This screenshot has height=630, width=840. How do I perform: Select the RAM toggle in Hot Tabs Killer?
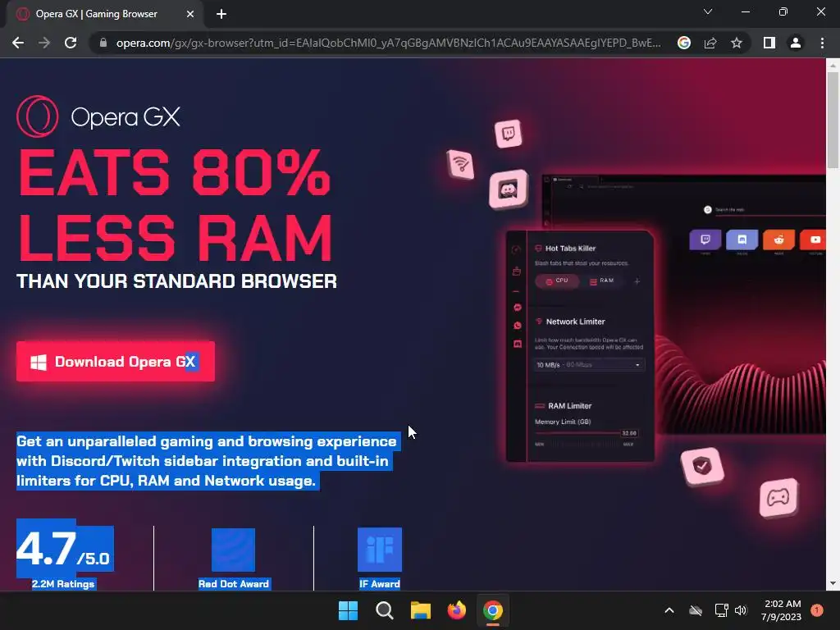tap(601, 281)
